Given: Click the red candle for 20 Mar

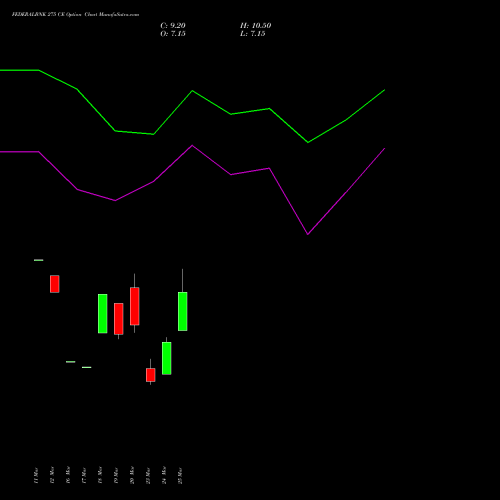Looking at the screenshot, I should pyautogui.click(x=135, y=306).
